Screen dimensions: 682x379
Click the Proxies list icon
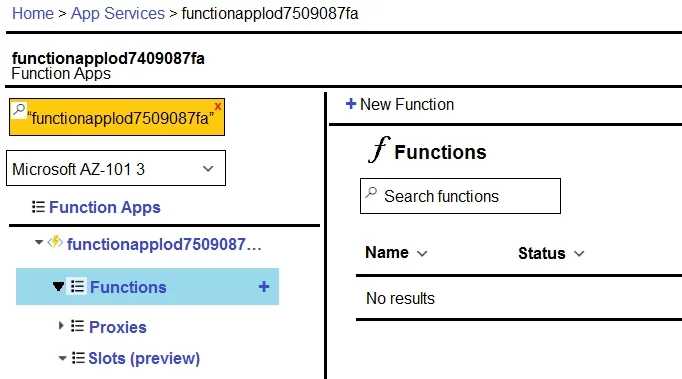click(77, 326)
